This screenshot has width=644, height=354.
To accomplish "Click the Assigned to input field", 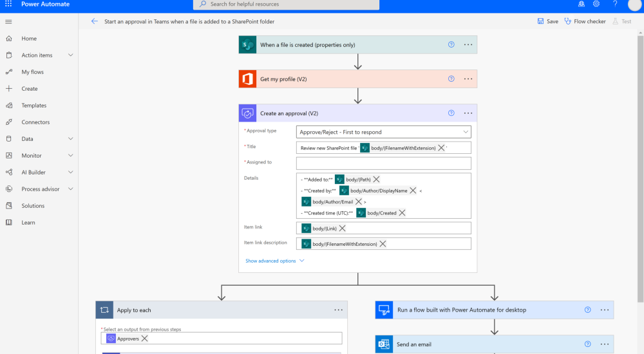I will pyautogui.click(x=383, y=163).
